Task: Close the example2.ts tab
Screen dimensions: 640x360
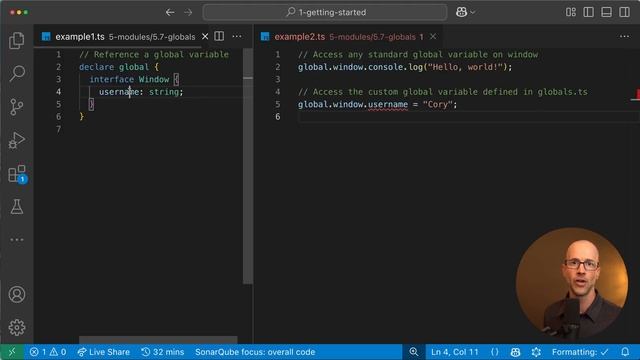Action: (x=433, y=37)
